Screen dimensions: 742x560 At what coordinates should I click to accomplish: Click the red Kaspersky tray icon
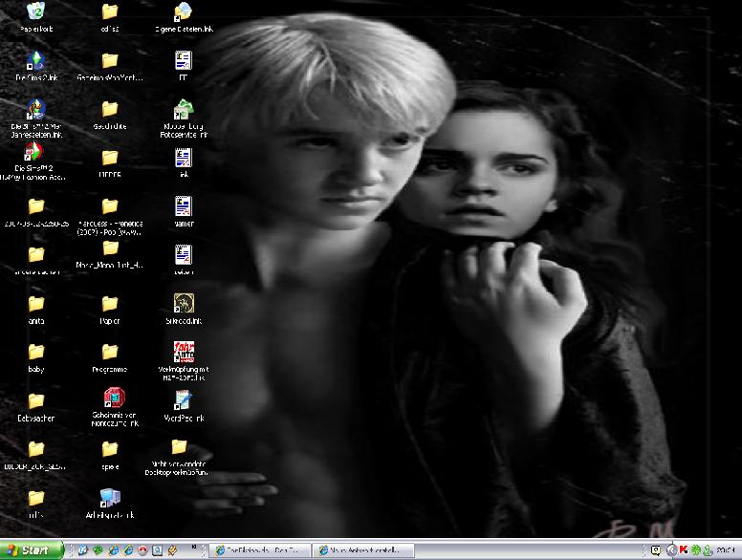click(x=683, y=550)
